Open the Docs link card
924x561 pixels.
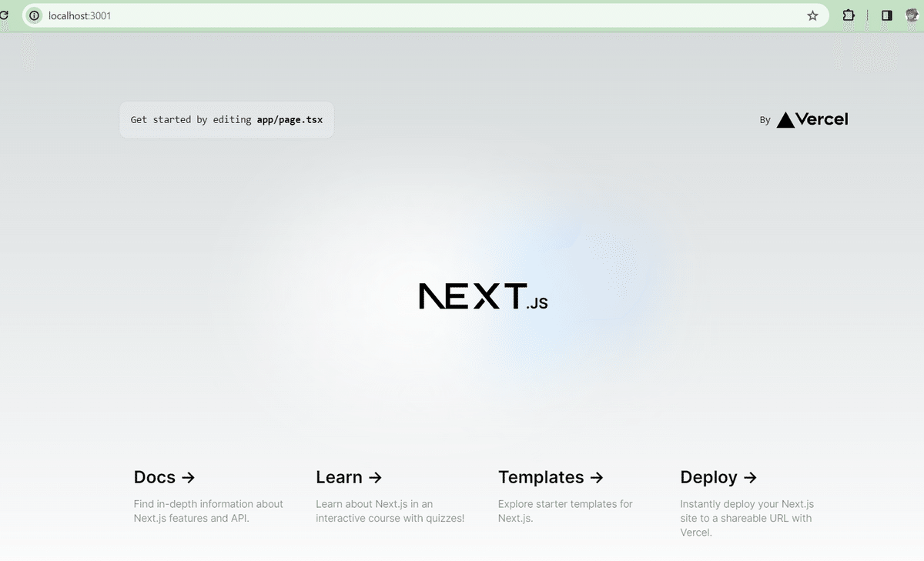[209, 496]
